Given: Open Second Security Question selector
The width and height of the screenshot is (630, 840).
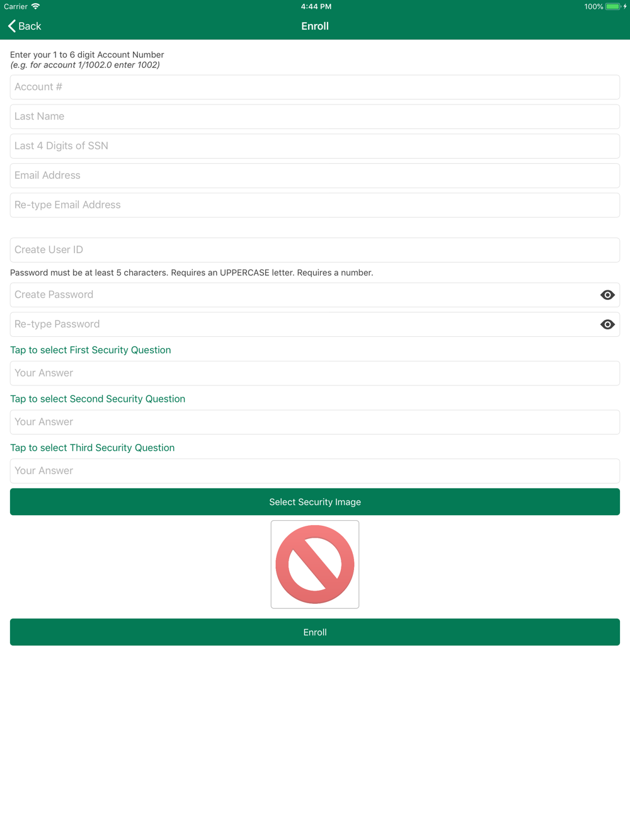Looking at the screenshot, I should coord(98,399).
